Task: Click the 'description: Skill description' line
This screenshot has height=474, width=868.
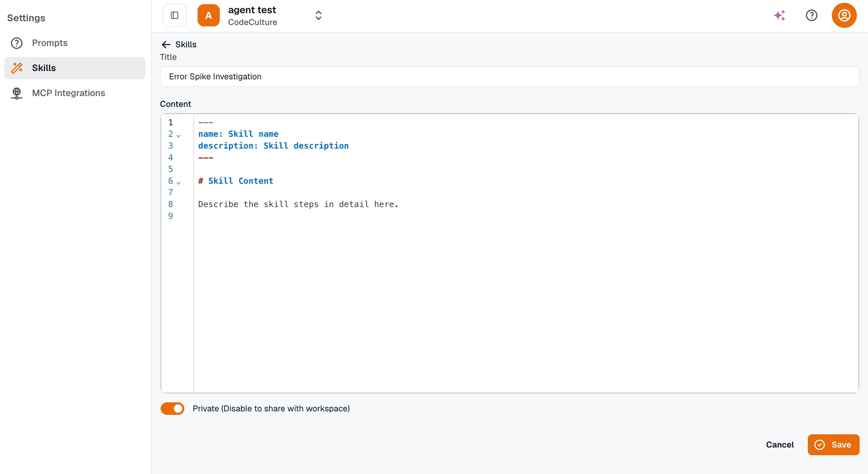Action: click(x=273, y=146)
